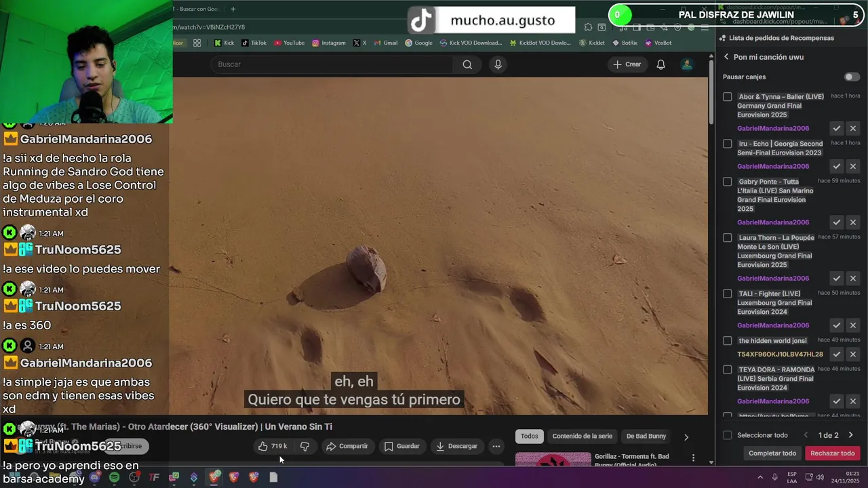Reject the Abor & Tynna Baller request
The height and width of the screenshot is (488, 868).
pos(853,128)
